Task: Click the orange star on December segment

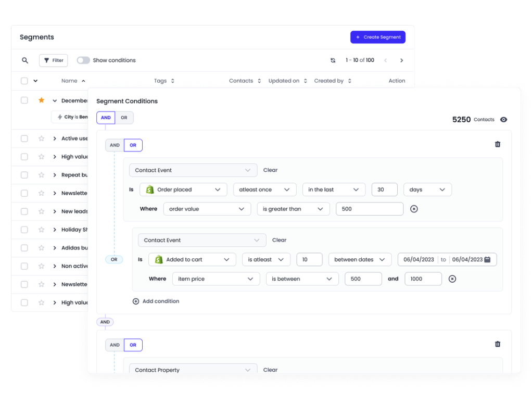Action: [x=41, y=100]
